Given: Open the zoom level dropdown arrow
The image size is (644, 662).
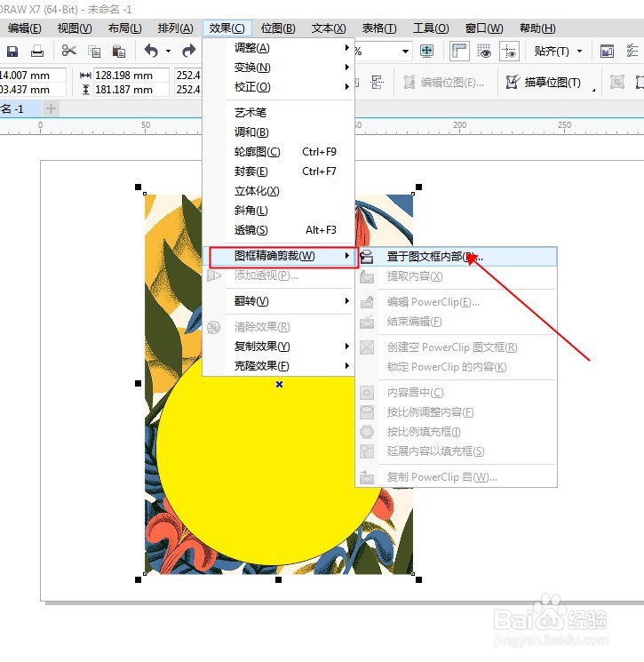Looking at the screenshot, I should tap(405, 52).
